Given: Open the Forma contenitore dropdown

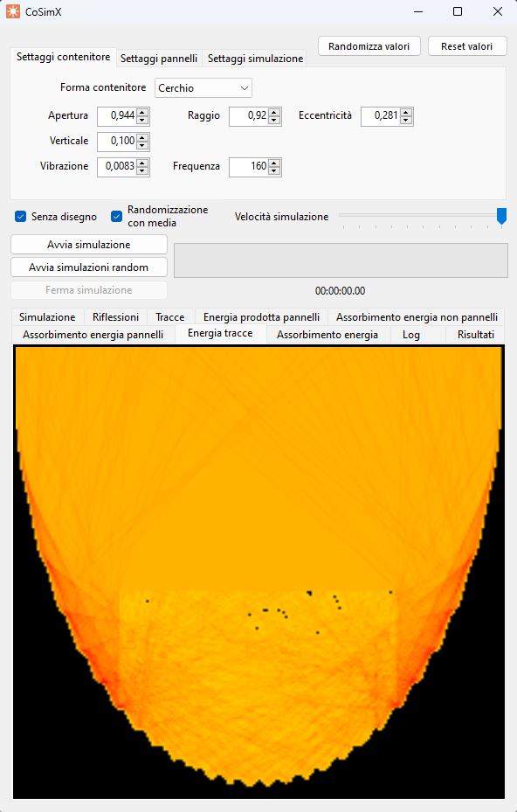Looking at the screenshot, I should (203, 88).
